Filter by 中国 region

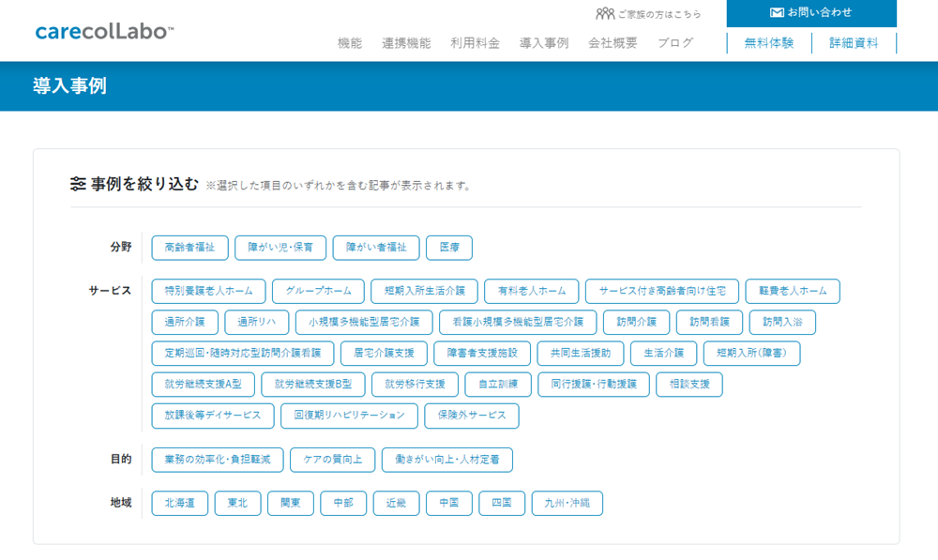449,504
